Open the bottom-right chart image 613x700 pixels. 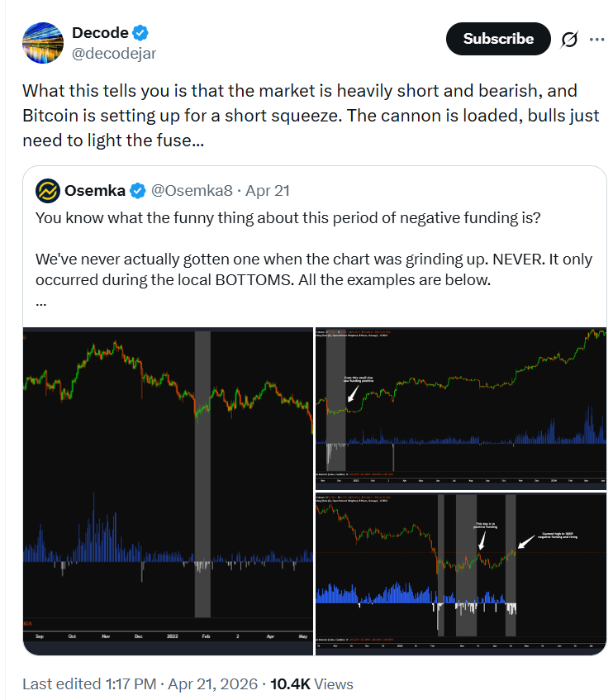tap(461, 574)
